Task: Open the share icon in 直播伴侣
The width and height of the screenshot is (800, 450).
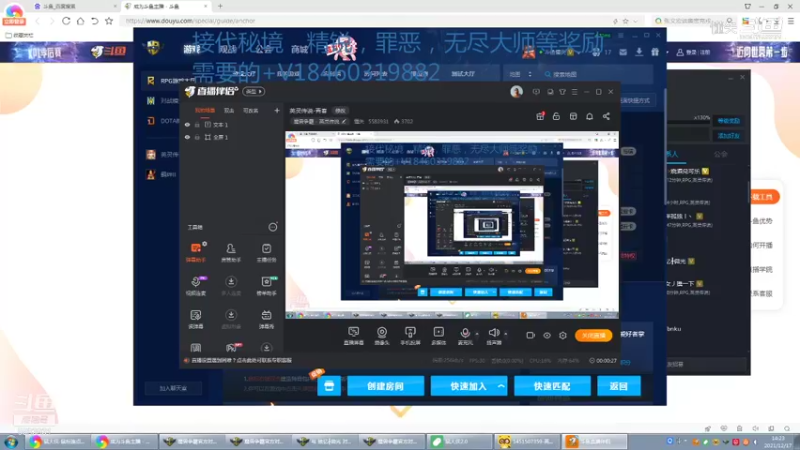Action: point(606,116)
